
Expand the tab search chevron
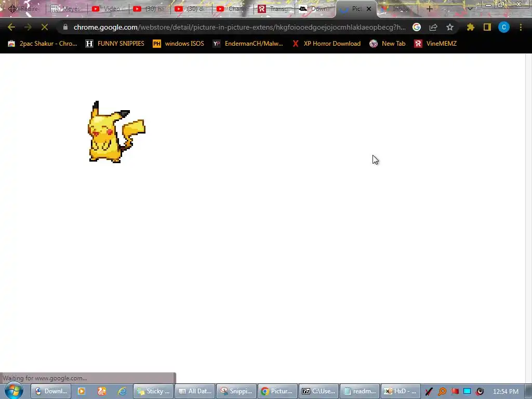pyautogui.click(x=470, y=9)
